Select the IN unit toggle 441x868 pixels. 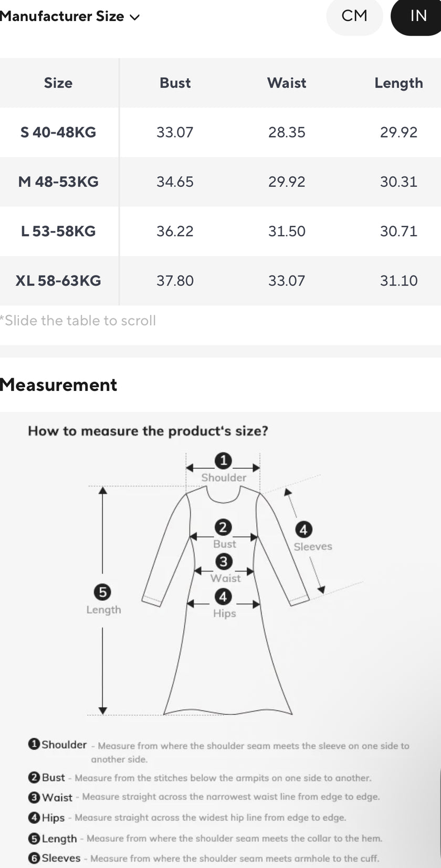click(418, 16)
